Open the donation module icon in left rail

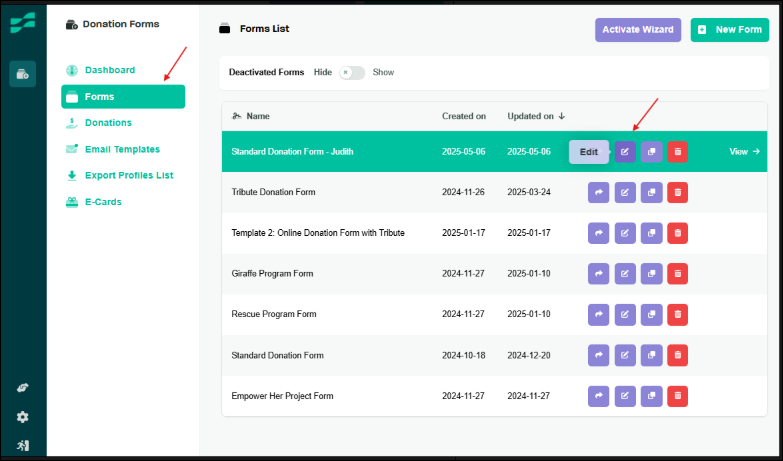click(22, 74)
